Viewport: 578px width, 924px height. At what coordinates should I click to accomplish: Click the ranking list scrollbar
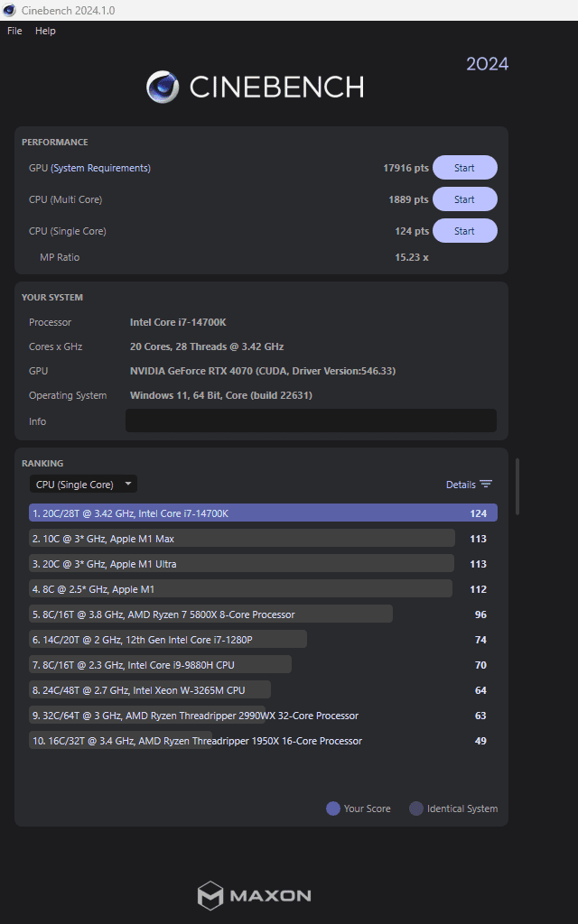(x=517, y=486)
